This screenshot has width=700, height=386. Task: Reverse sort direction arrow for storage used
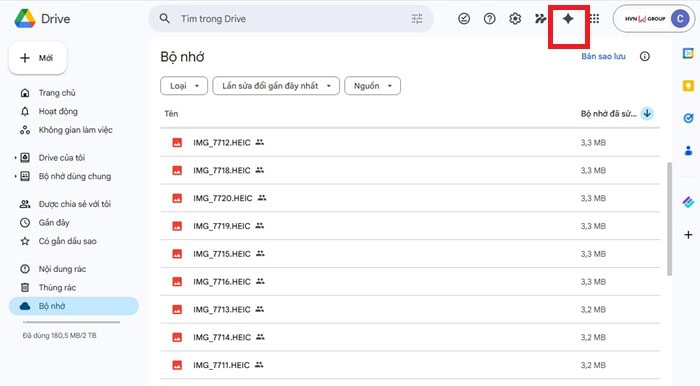[x=647, y=113]
